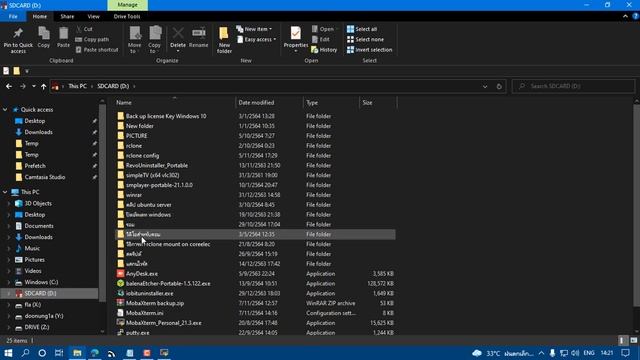Select RevoUninstaller_Portable folder row
This screenshot has width=640, height=360.
click(255, 165)
